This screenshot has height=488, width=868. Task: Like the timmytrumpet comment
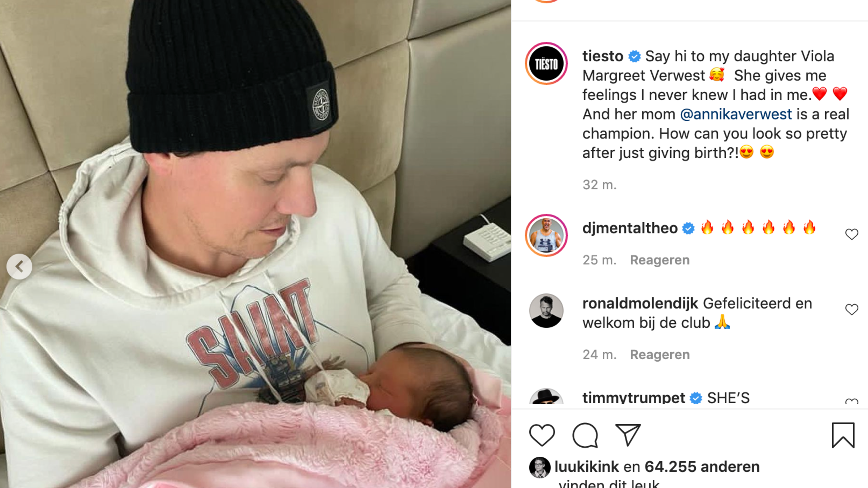point(851,401)
